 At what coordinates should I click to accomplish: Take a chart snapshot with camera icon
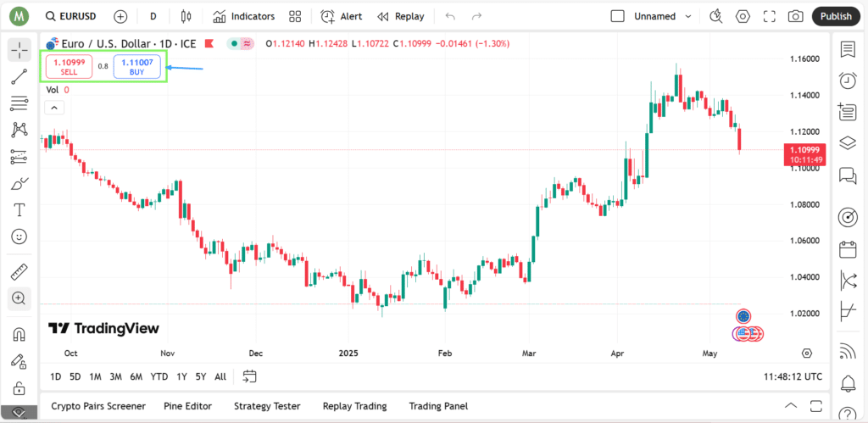(795, 17)
